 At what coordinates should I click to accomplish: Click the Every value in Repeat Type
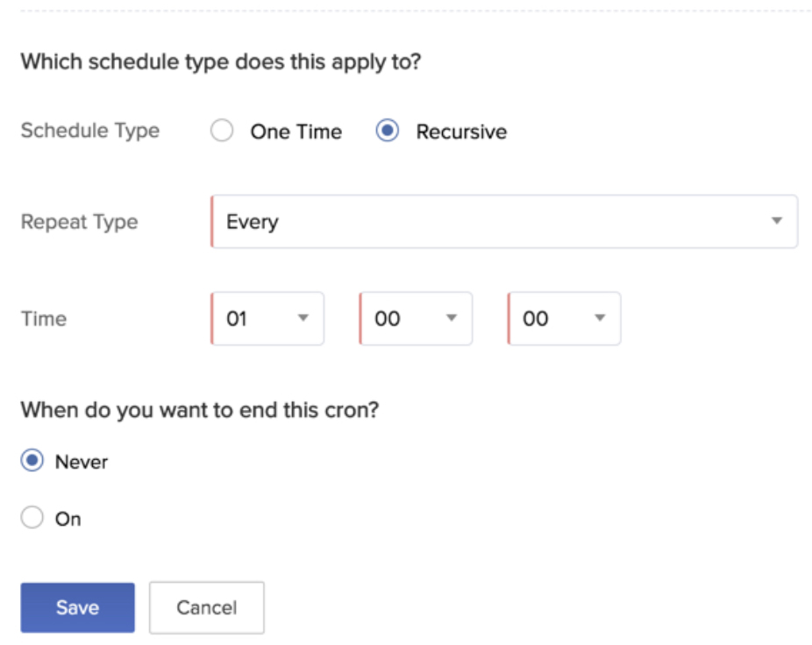pyautogui.click(x=253, y=221)
